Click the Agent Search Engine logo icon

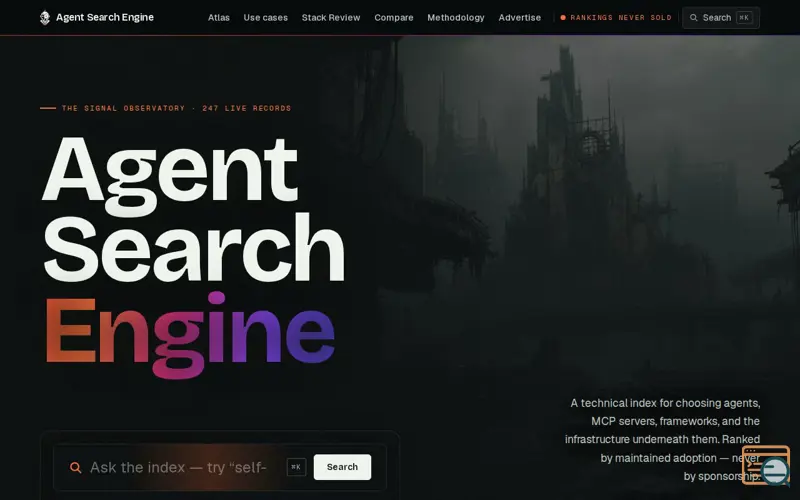click(45, 18)
